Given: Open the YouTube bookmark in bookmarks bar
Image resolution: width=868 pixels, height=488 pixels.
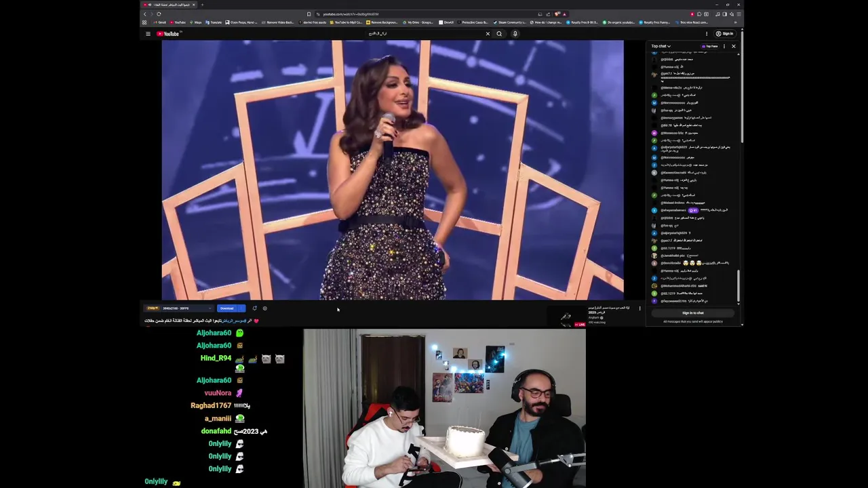Looking at the screenshot, I should pyautogui.click(x=178, y=22).
